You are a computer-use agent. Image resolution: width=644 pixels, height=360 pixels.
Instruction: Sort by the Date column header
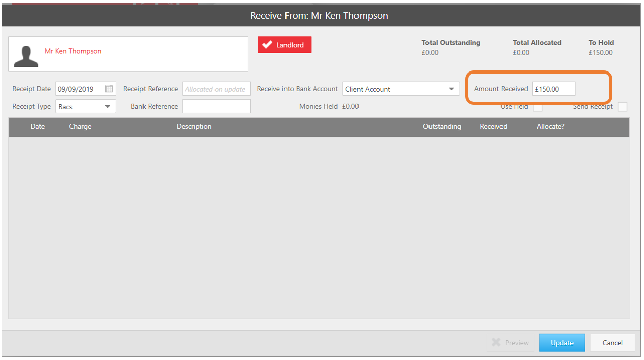(38, 127)
